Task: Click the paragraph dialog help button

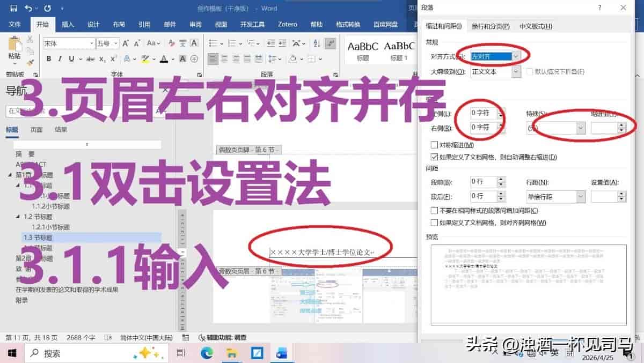Action: (599, 8)
